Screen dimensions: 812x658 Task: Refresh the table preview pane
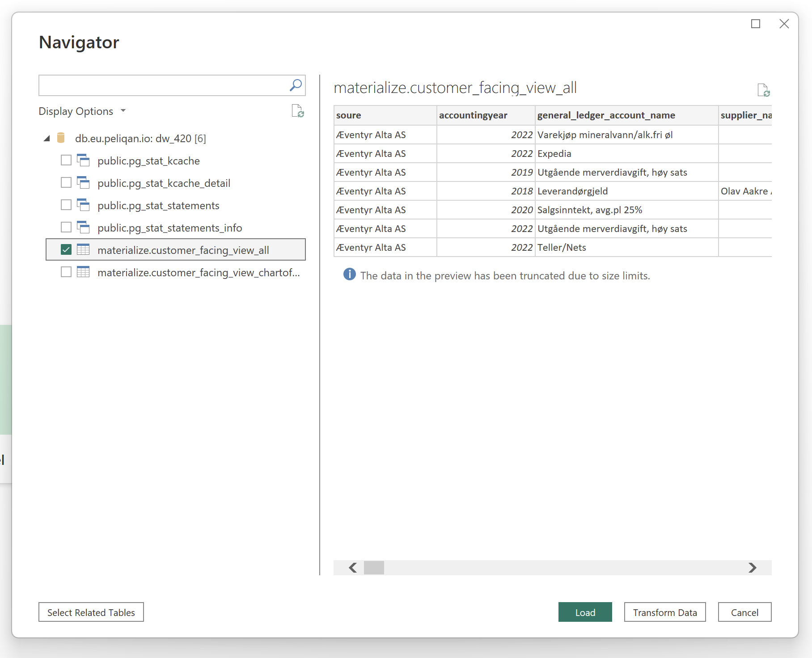pyautogui.click(x=764, y=90)
